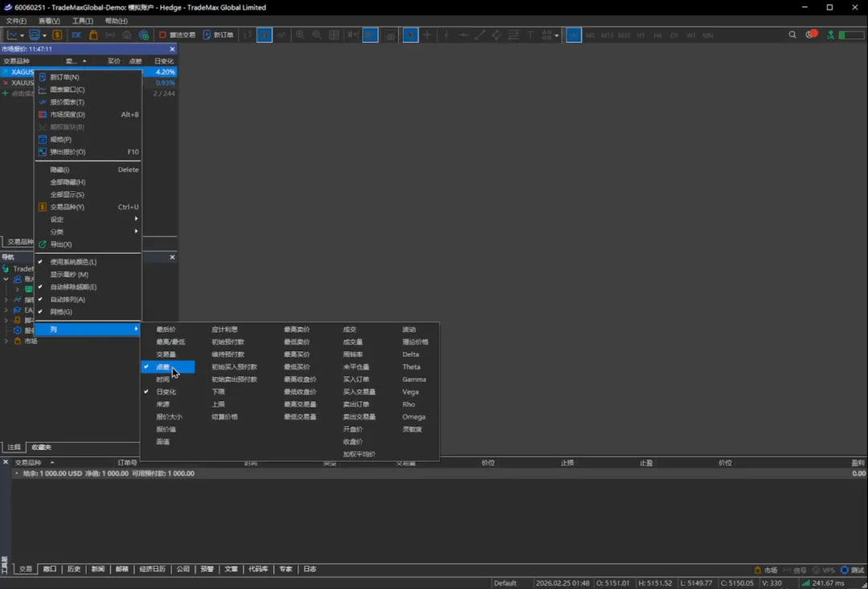Enable the 显示毫秒(M) option
868x589 pixels.
tap(69, 275)
